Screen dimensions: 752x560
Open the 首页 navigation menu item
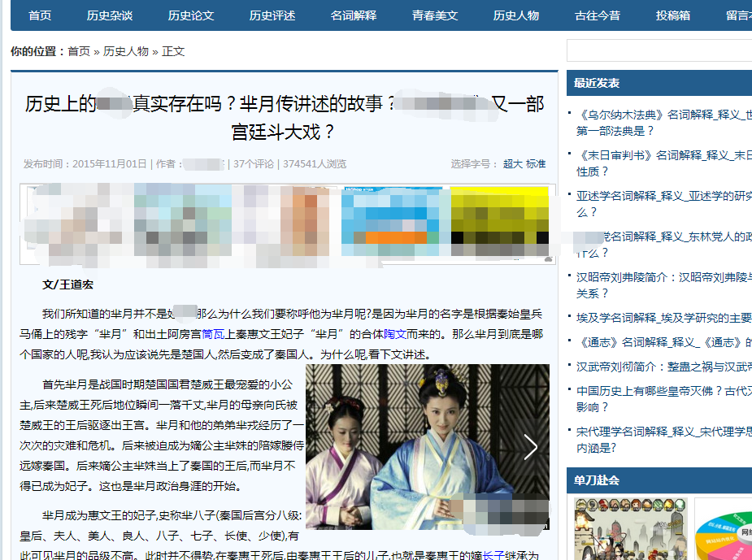click(40, 15)
